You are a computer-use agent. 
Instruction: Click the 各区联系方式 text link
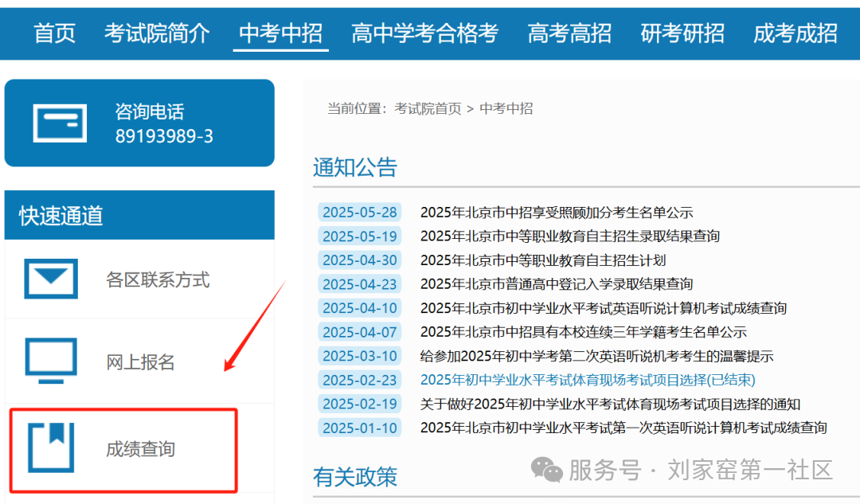[x=158, y=279]
